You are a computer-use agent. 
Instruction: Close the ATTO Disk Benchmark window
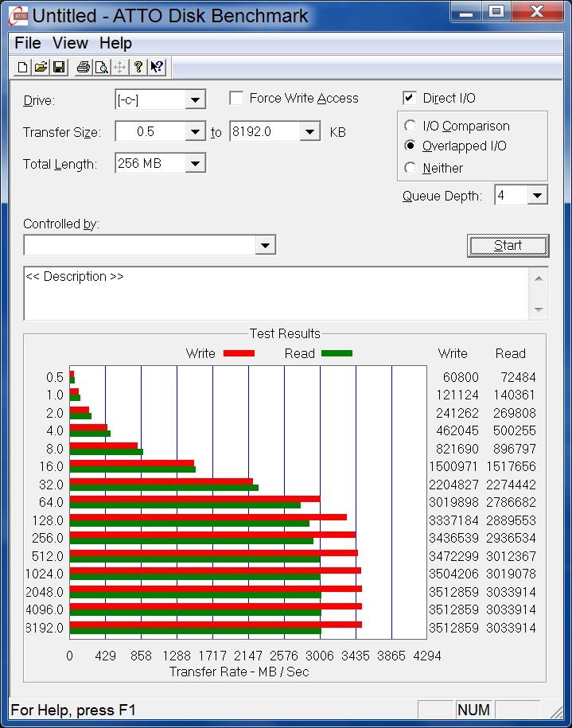pyautogui.click(x=537, y=13)
